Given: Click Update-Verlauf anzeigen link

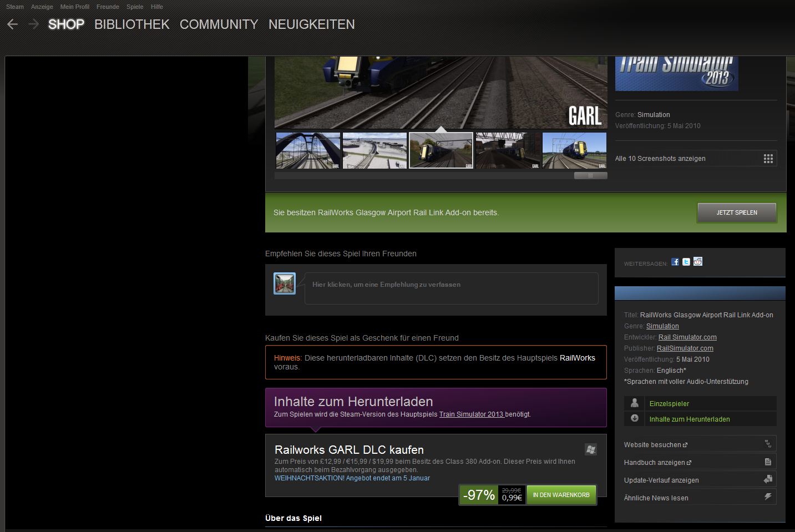Looking at the screenshot, I should click(x=661, y=480).
